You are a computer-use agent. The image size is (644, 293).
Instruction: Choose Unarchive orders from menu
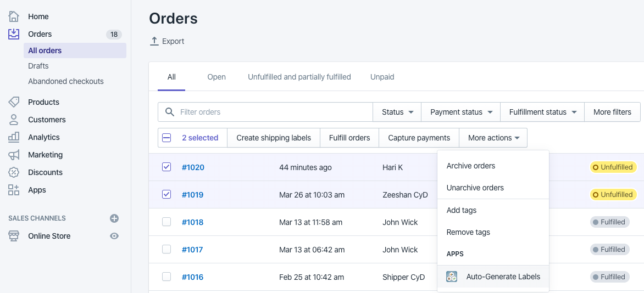click(x=493, y=188)
